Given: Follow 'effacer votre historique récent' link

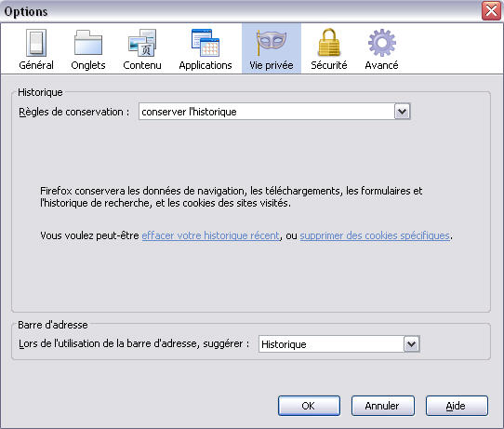Looking at the screenshot, I should (210, 235).
